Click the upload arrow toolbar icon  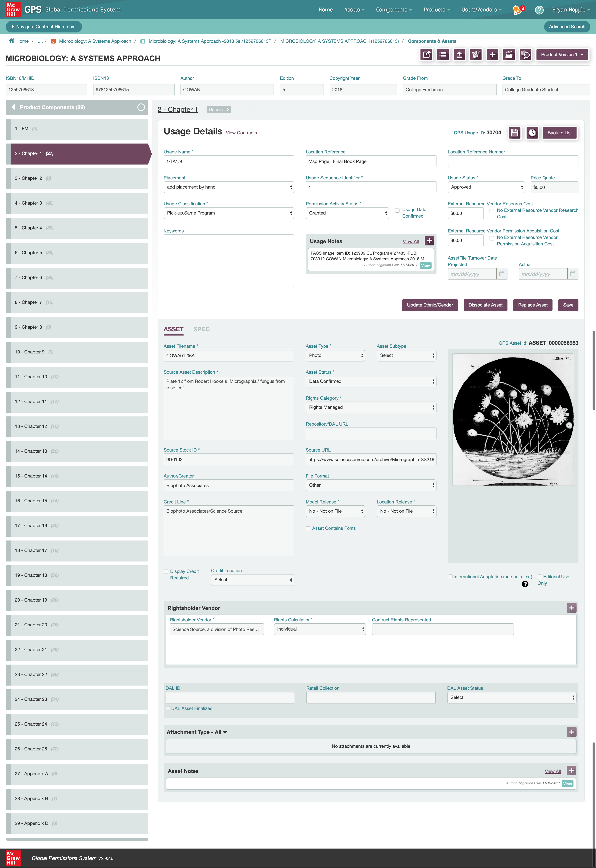pyautogui.click(x=459, y=55)
